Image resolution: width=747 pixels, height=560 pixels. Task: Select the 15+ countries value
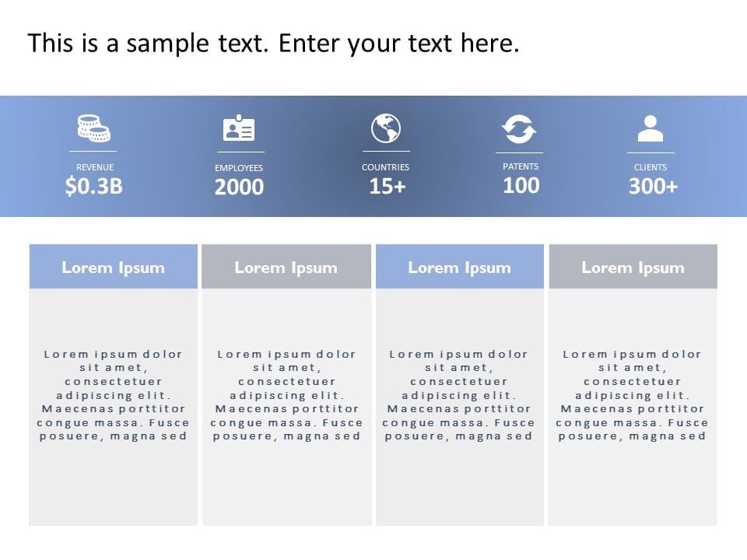(387, 186)
